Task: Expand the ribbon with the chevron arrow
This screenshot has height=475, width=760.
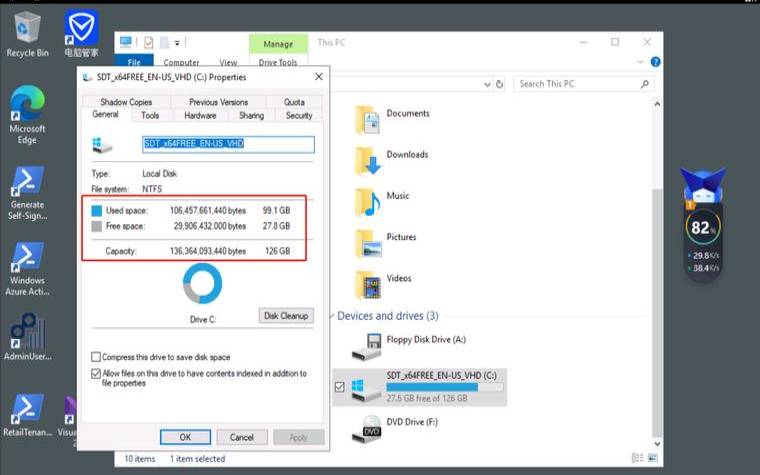Action: (x=640, y=62)
